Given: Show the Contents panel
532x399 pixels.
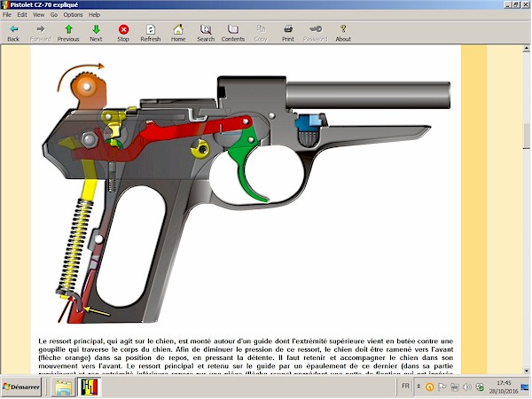Looking at the screenshot, I should pyautogui.click(x=232, y=33).
